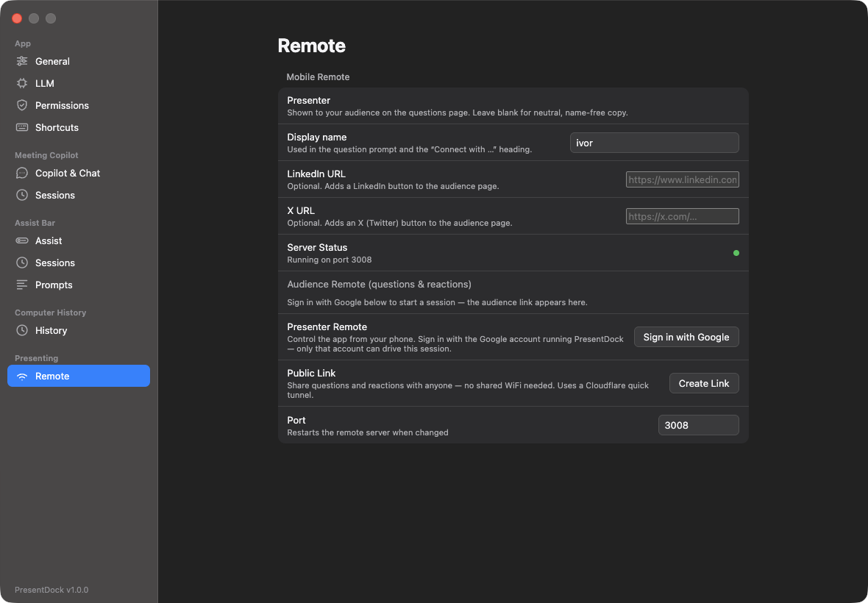Click the Port number field
The image size is (868, 603).
click(x=698, y=426)
